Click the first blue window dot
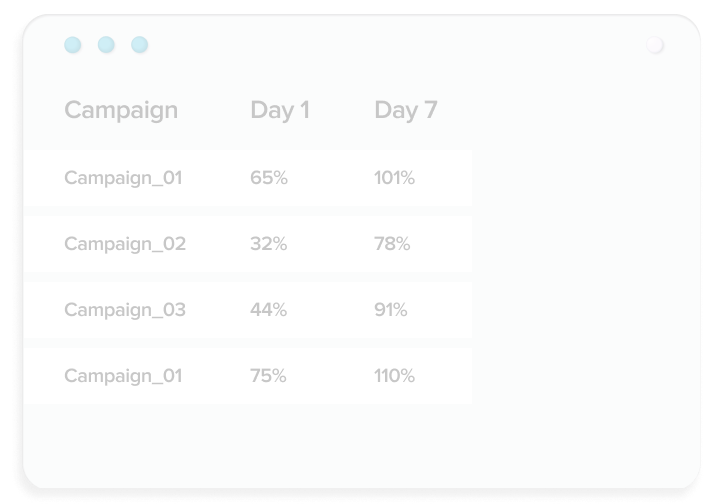The image size is (710, 504). (x=72, y=45)
